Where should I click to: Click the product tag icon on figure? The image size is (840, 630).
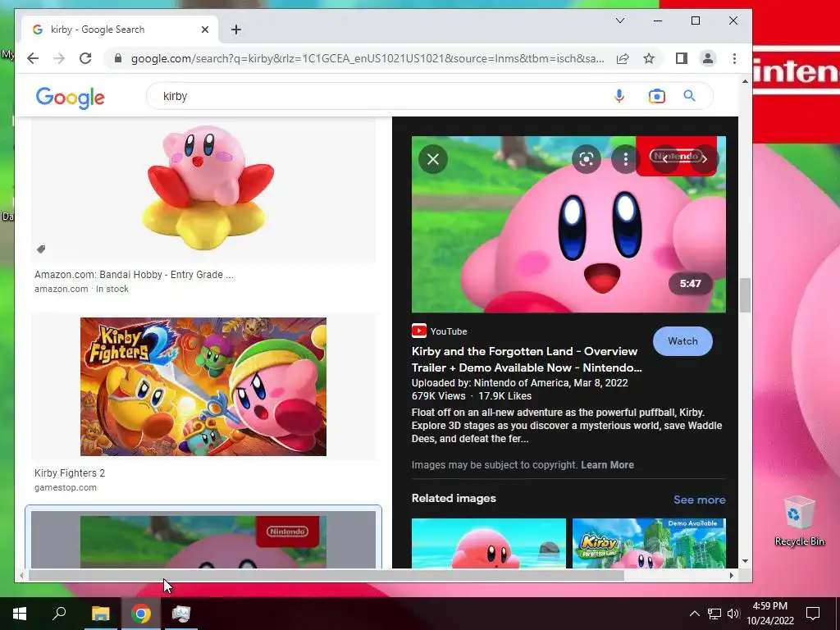pyautogui.click(x=41, y=249)
